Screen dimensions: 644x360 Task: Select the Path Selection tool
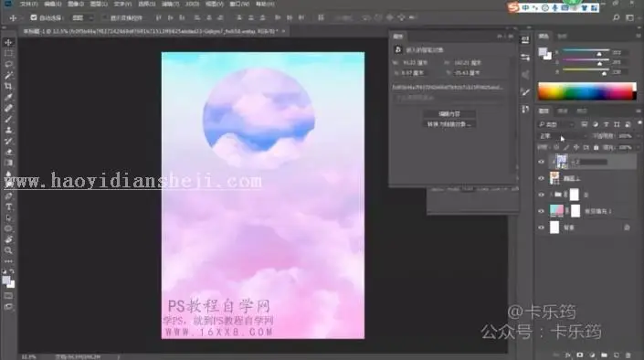pos(8,217)
